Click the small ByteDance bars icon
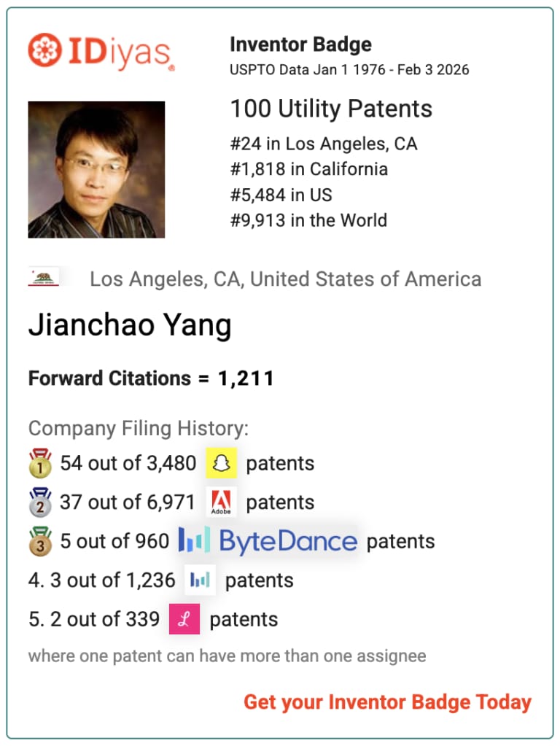The image size is (560, 746). coord(200,580)
